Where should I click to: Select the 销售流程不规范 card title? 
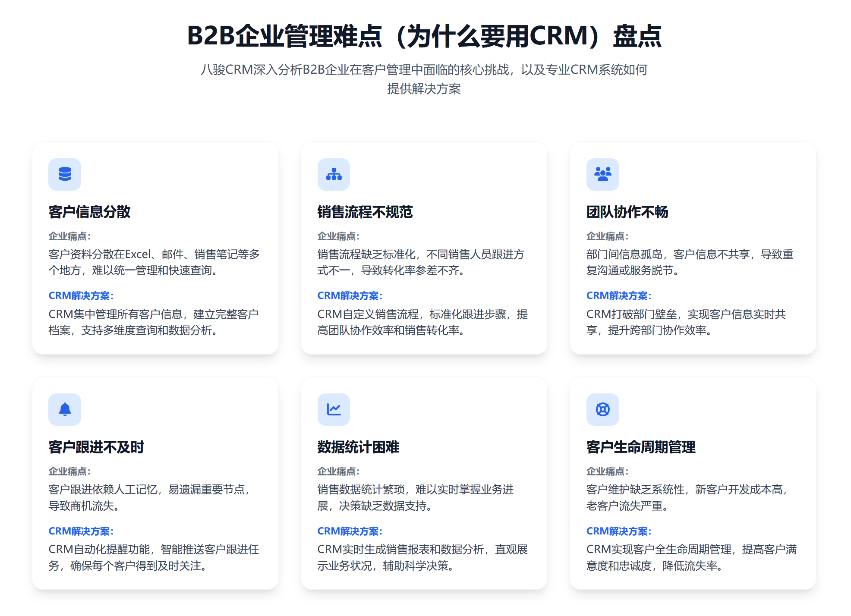click(365, 212)
